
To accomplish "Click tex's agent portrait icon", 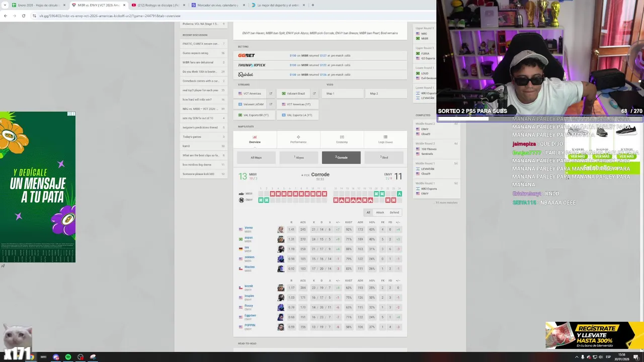I will point(281,249).
